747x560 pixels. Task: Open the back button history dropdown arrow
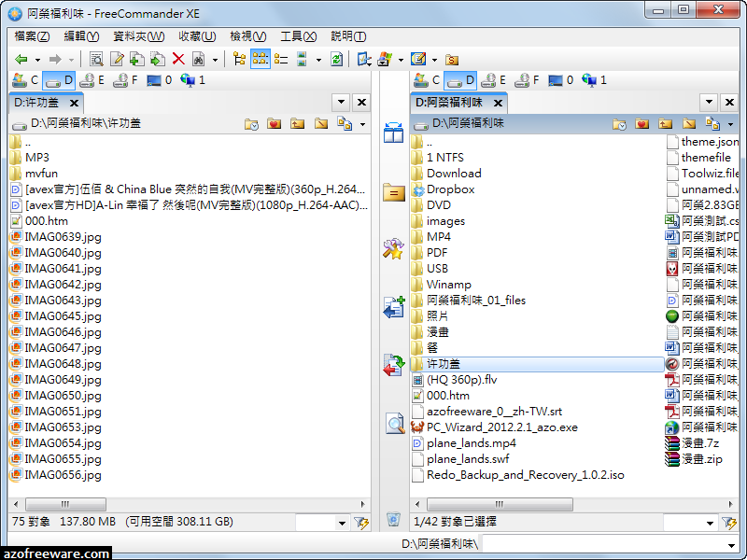37,58
